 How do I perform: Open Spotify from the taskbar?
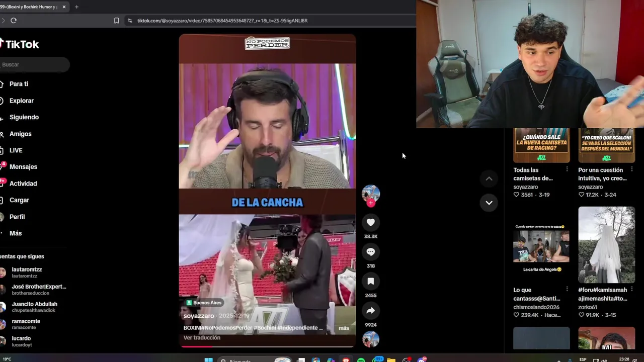361,359
